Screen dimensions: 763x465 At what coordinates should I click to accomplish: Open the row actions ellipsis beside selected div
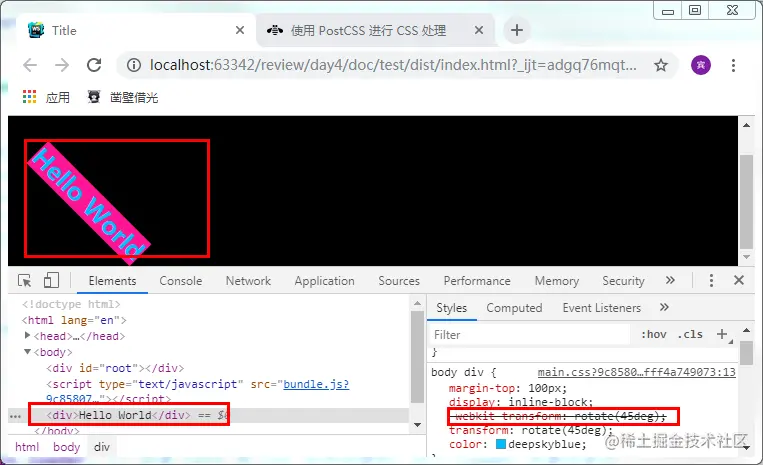[x=15, y=416]
